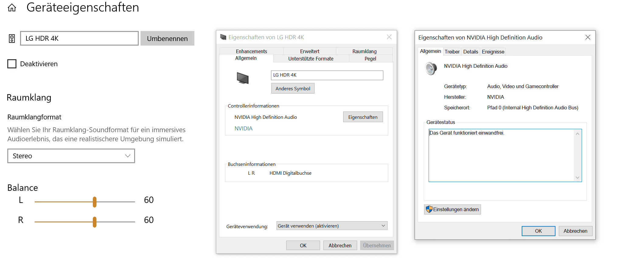The height and width of the screenshot is (271, 644).
Task: Click the Pfad 0 Speicherort value
Action: click(533, 108)
